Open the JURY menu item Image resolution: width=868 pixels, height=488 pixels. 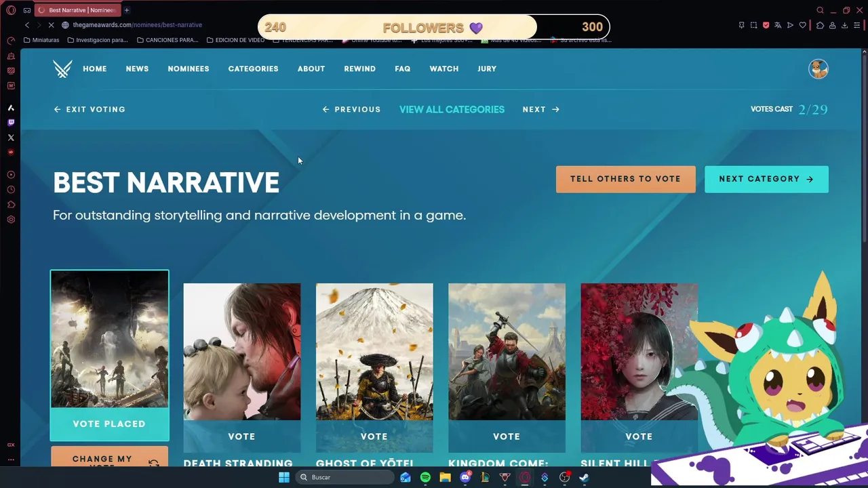[487, 68]
